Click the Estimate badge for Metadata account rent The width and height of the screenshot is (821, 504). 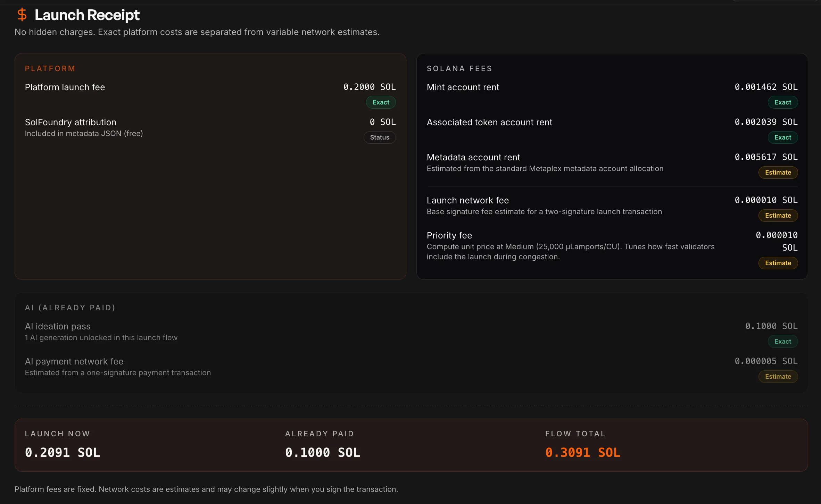tap(778, 173)
